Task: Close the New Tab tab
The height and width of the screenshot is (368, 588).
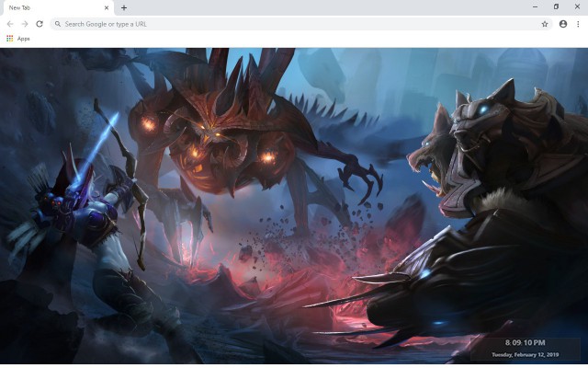Action: [107, 7]
